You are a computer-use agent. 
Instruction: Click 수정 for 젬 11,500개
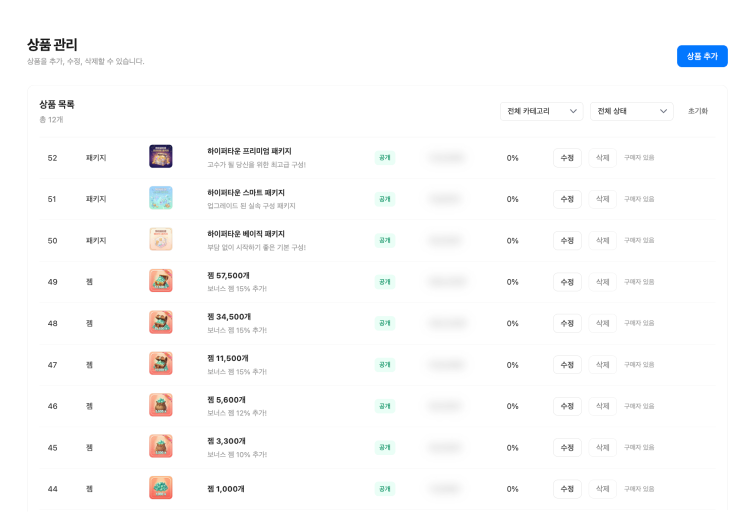(x=567, y=365)
